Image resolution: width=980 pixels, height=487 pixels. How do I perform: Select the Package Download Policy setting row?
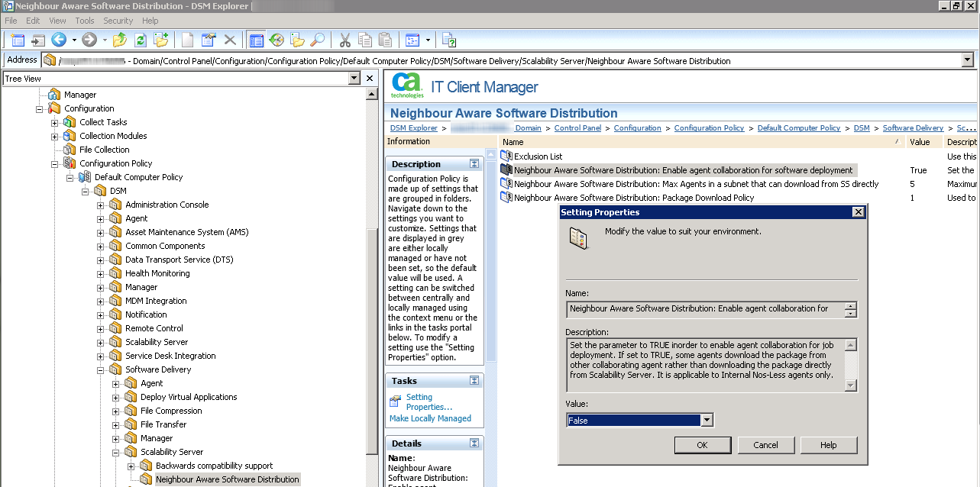click(633, 198)
